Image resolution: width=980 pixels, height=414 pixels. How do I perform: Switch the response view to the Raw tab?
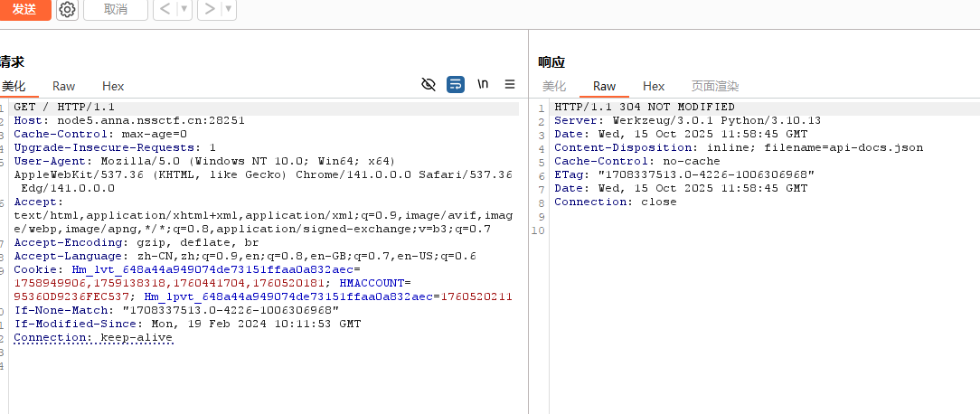point(605,86)
